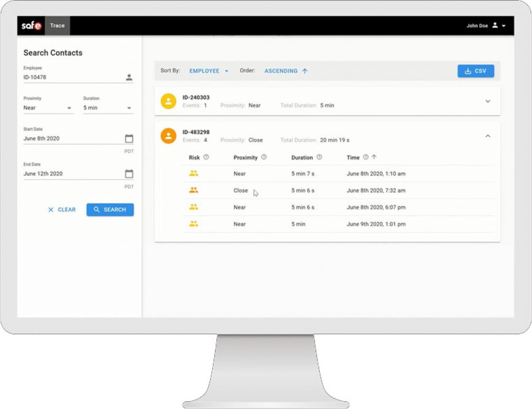Click the blue Search button
Image resolution: width=532 pixels, height=409 pixels.
pyautogui.click(x=110, y=210)
